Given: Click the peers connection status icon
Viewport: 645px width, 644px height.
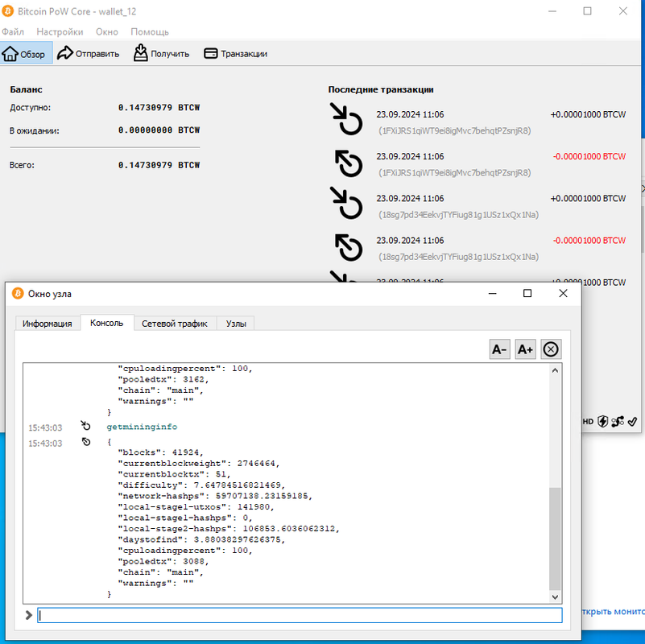Looking at the screenshot, I should (618, 422).
